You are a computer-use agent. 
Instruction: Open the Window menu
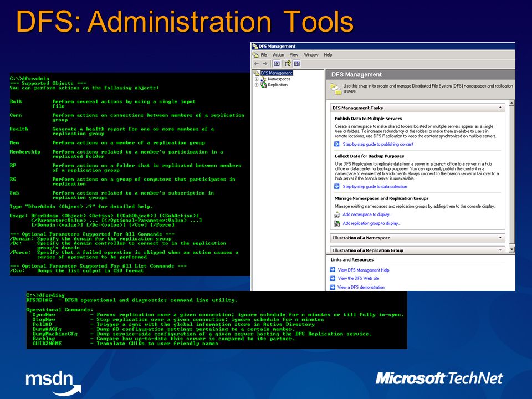coord(311,55)
